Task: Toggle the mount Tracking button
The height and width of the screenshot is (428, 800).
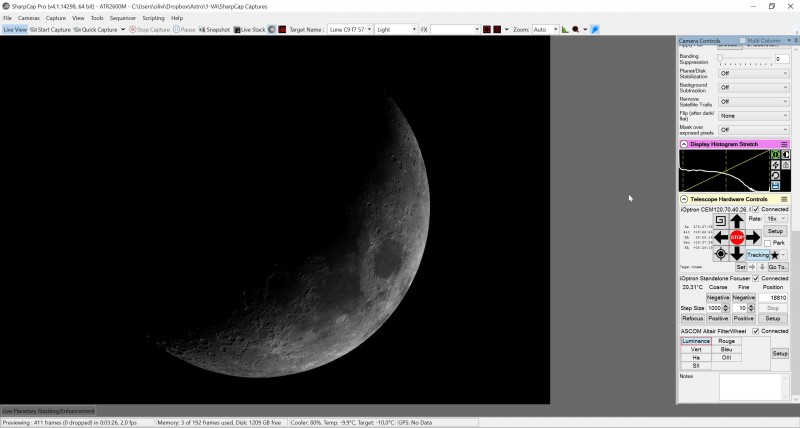Action: (x=758, y=255)
